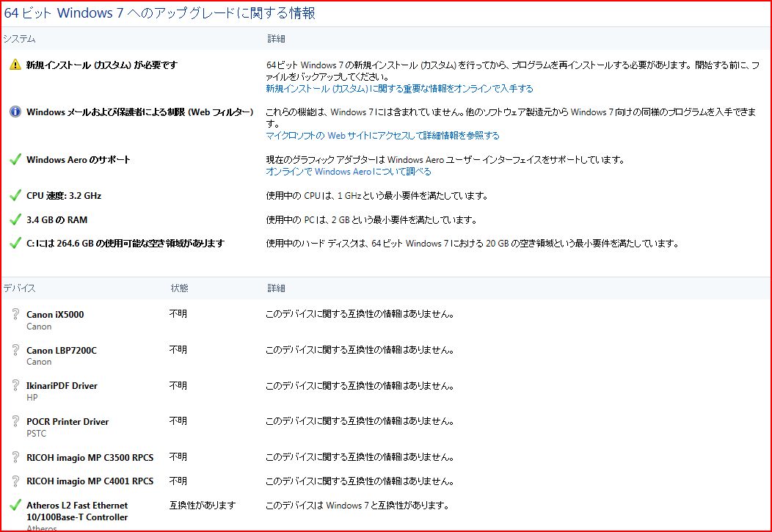Image resolution: width=772 pixels, height=532 pixels.
Task: Select the RICOH imagio MP C3500 RPCS device
Action: 90,458
